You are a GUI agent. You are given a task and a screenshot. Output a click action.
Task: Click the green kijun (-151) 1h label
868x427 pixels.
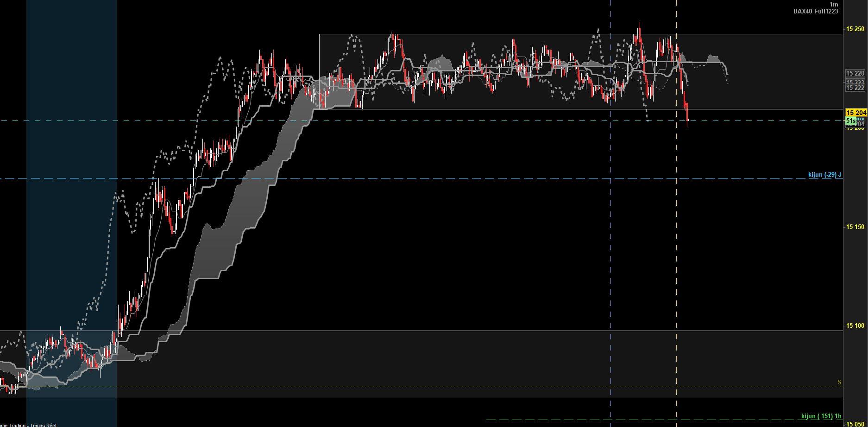point(821,416)
